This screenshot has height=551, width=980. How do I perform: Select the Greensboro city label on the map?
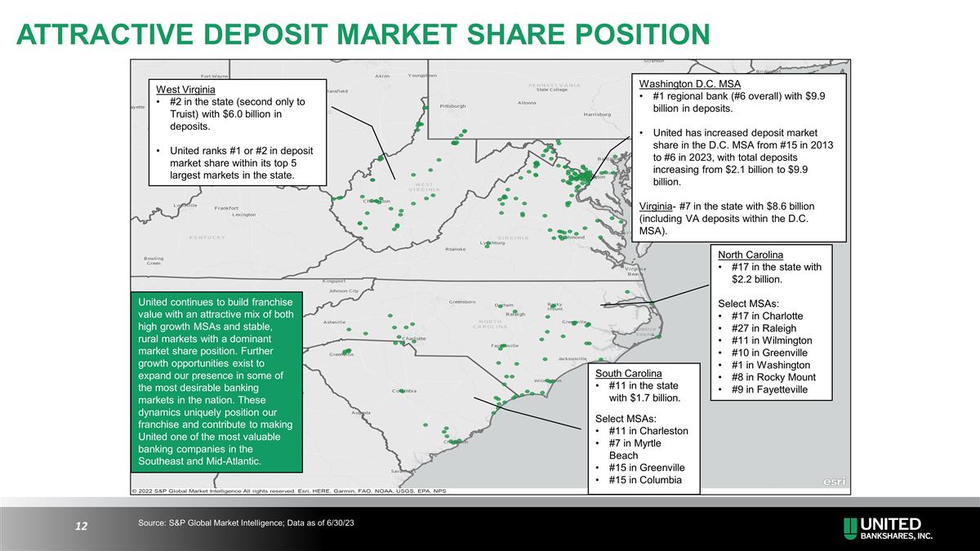pyautogui.click(x=462, y=302)
